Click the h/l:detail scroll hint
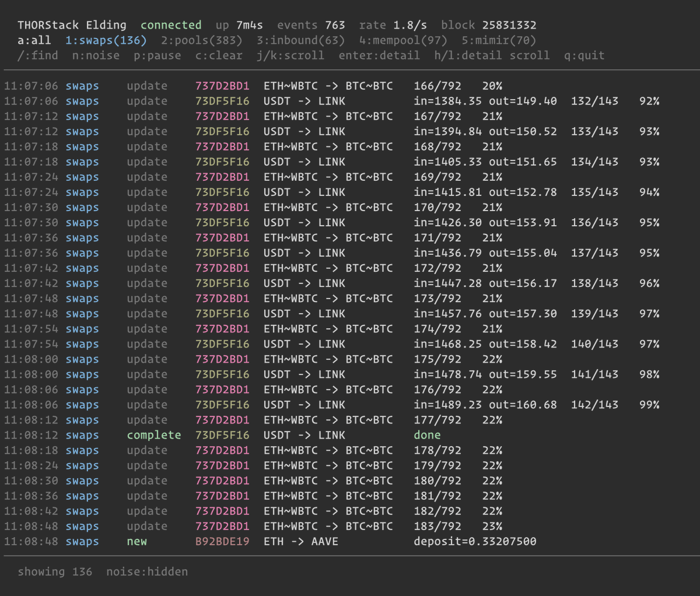700x596 pixels. [492, 55]
